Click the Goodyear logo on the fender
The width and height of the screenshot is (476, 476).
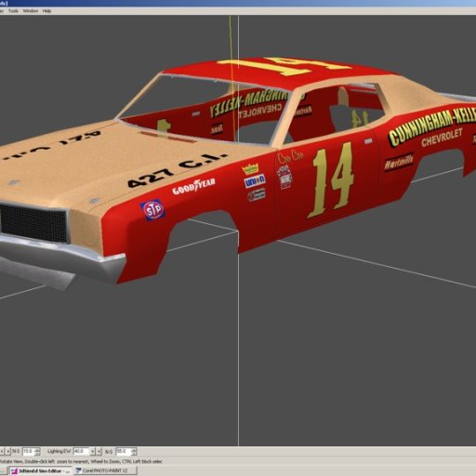point(193,187)
